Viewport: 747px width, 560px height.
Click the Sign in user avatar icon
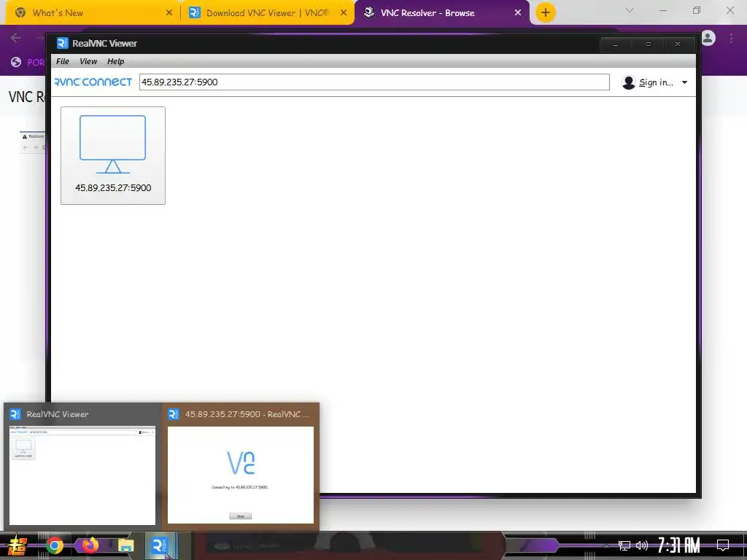(x=628, y=82)
